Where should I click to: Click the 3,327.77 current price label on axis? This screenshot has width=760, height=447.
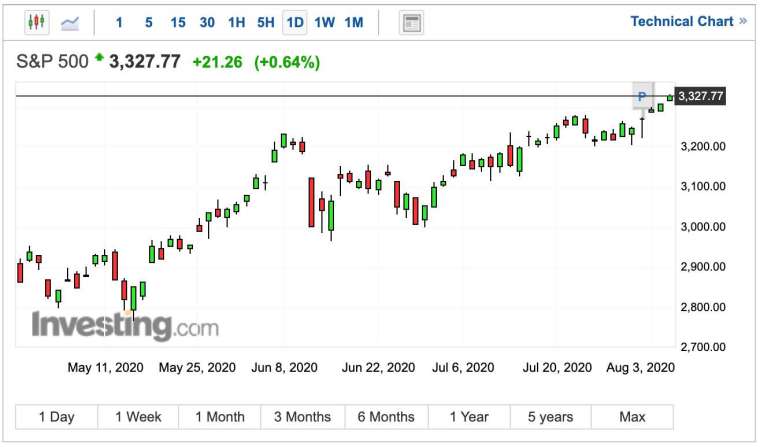tap(700, 96)
